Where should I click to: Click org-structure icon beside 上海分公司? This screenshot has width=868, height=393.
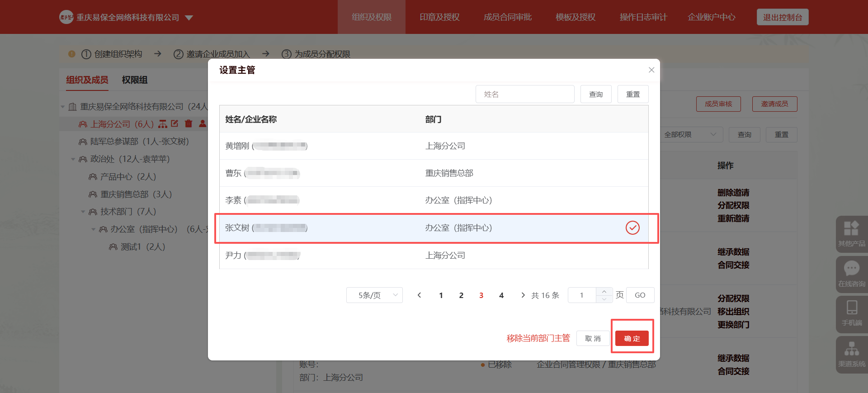pyautogui.click(x=163, y=124)
